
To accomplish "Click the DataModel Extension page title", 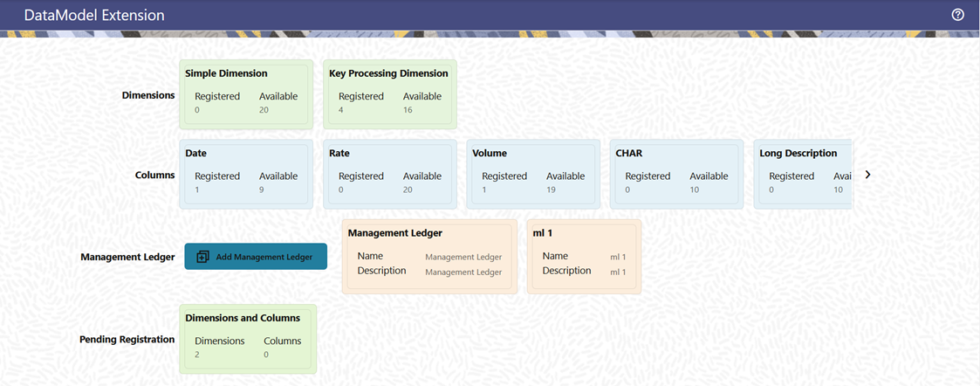I will point(94,15).
